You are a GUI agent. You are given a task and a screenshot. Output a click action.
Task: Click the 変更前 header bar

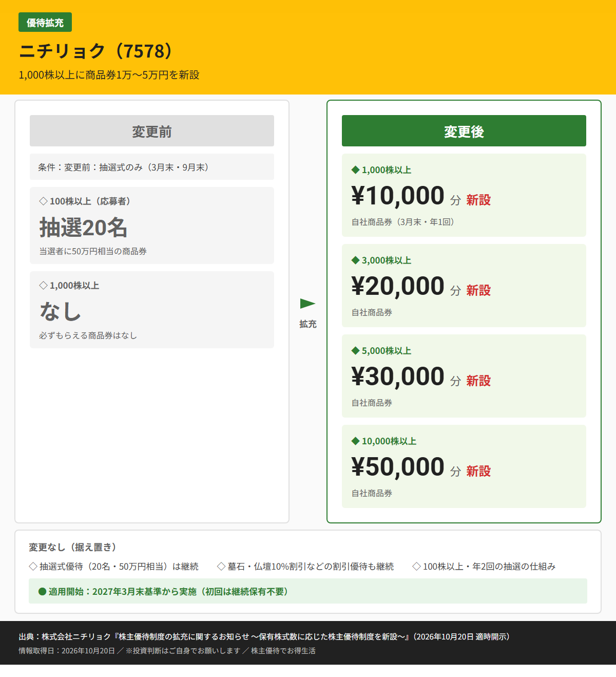(152, 131)
